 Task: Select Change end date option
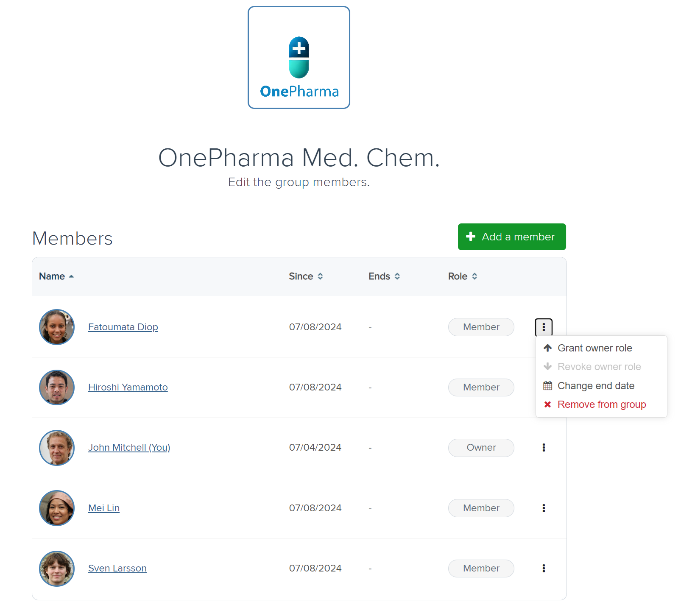[x=596, y=386]
